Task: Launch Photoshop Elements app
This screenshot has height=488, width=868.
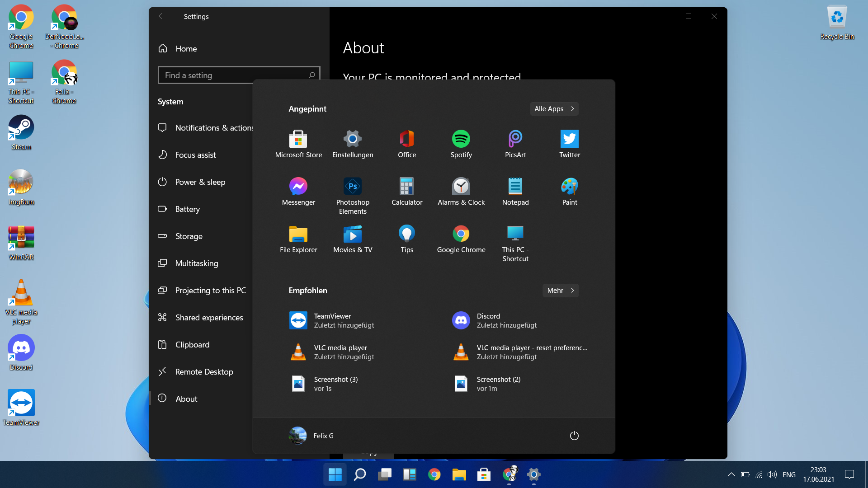Action: [353, 186]
